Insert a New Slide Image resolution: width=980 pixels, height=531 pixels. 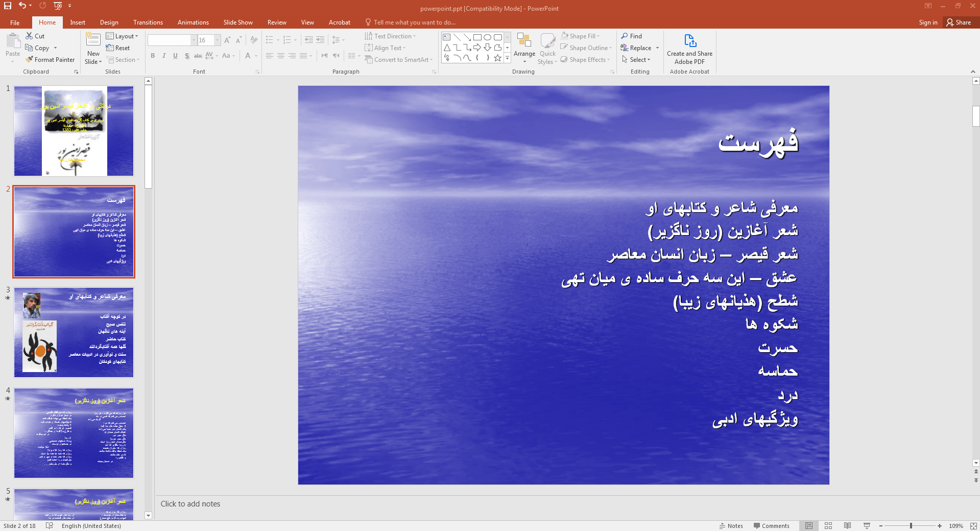point(93,49)
